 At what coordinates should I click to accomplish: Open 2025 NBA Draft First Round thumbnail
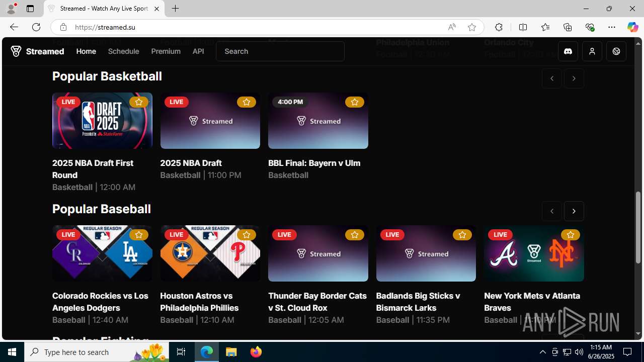[x=102, y=121]
